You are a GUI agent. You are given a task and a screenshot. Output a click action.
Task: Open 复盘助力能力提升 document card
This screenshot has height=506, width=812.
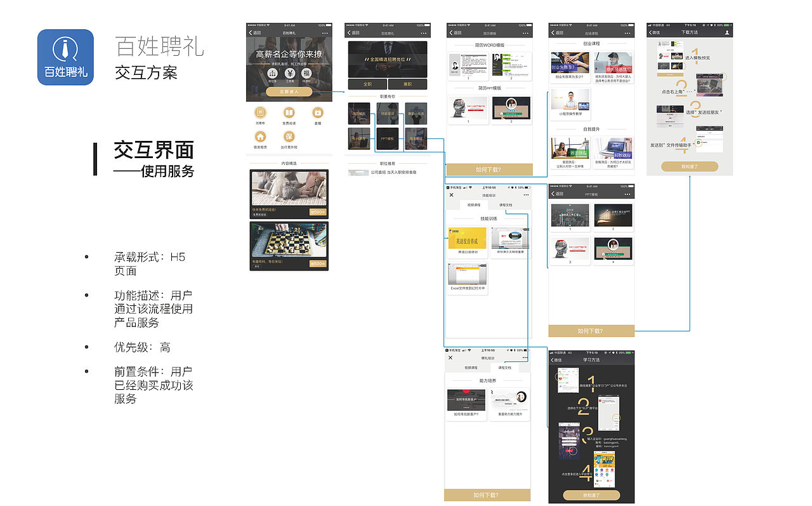509,404
